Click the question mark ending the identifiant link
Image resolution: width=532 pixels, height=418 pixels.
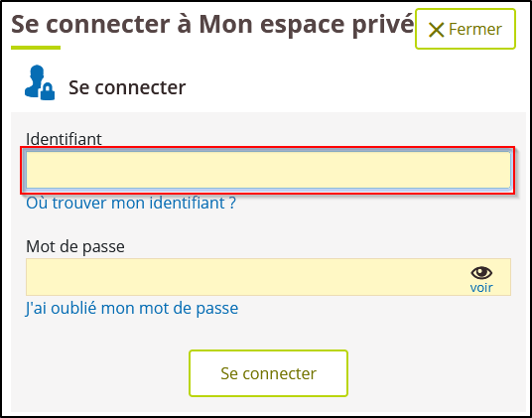[x=232, y=203]
